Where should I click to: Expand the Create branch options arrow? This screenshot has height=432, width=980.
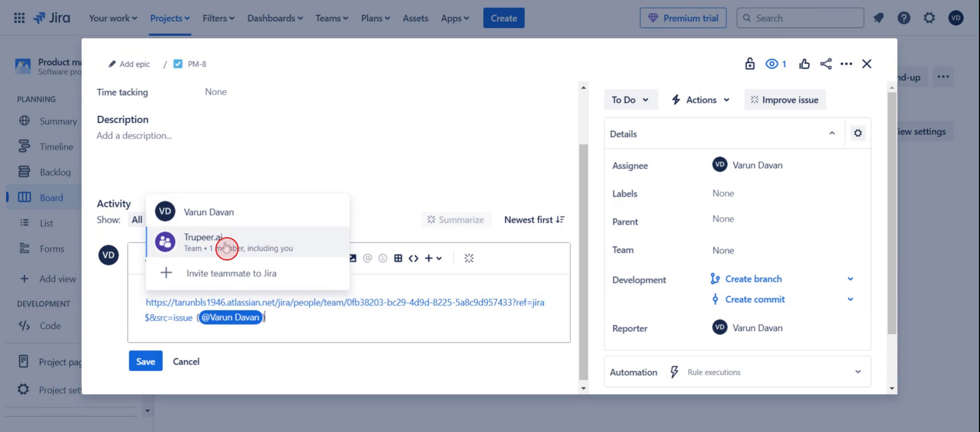point(850,279)
